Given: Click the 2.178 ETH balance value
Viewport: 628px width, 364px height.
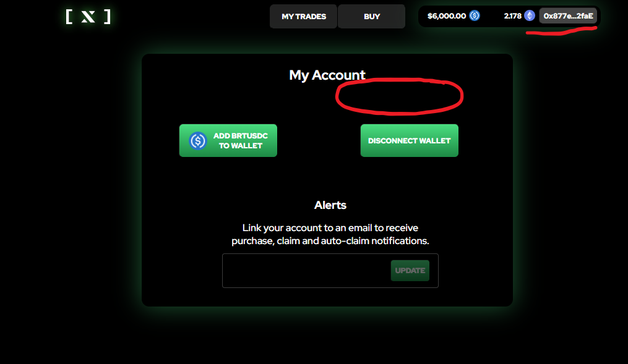Looking at the screenshot, I should (513, 16).
